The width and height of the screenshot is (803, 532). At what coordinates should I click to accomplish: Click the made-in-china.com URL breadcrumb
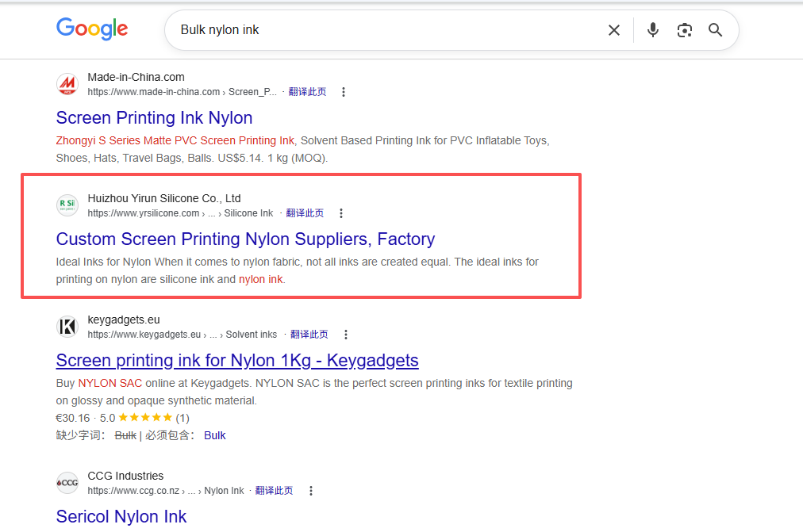pos(182,92)
